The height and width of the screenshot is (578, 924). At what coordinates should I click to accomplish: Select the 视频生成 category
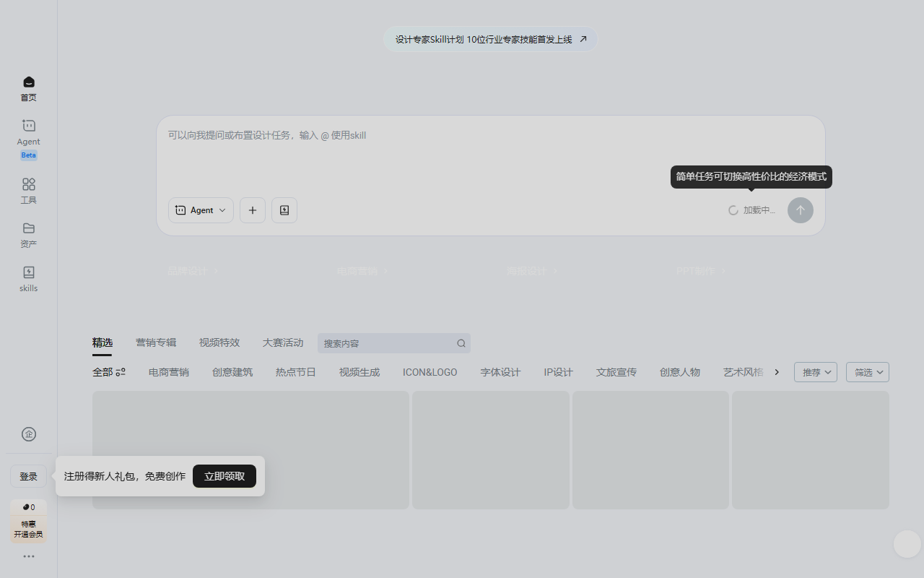click(359, 372)
